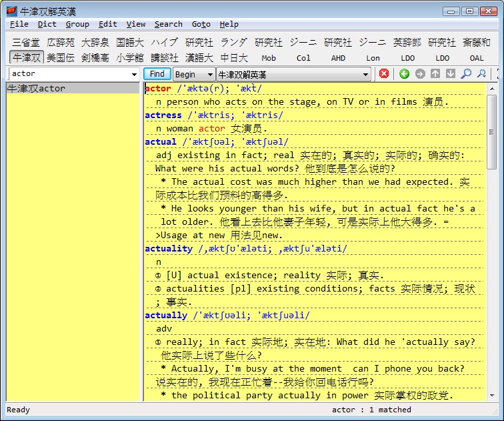Toggle the active 牛津双 dictionary button
504x421 pixels.
27,57
